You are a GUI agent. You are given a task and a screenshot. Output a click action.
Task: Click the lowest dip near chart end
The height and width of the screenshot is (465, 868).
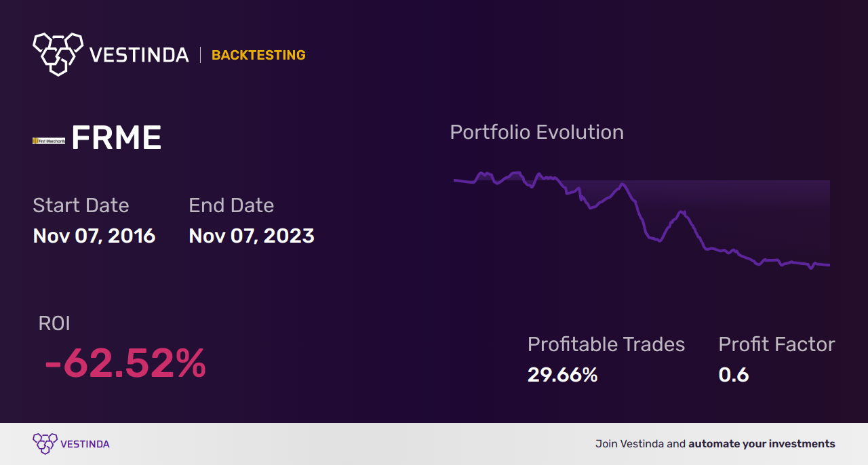click(810, 268)
